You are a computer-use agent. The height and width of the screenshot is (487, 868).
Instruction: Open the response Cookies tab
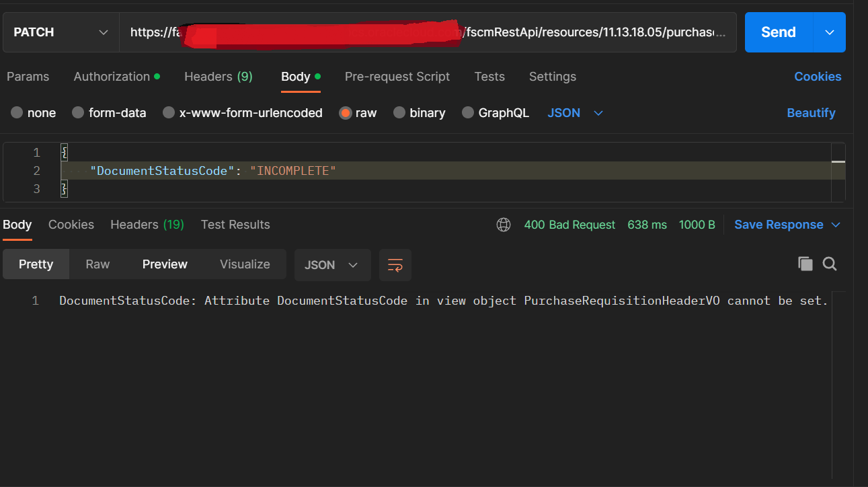click(x=71, y=225)
